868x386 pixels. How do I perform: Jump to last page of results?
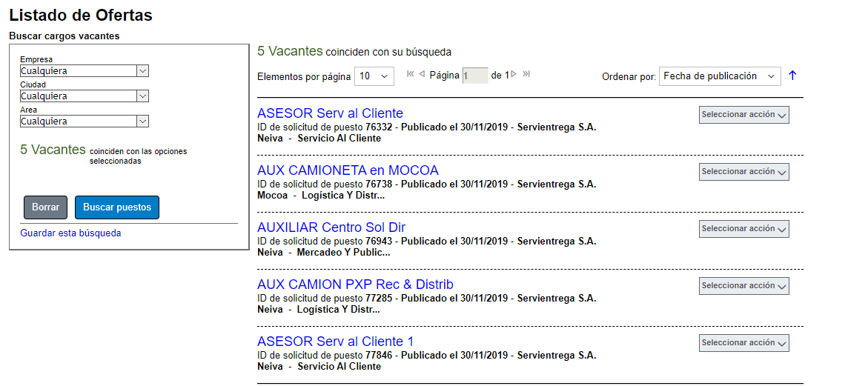526,74
